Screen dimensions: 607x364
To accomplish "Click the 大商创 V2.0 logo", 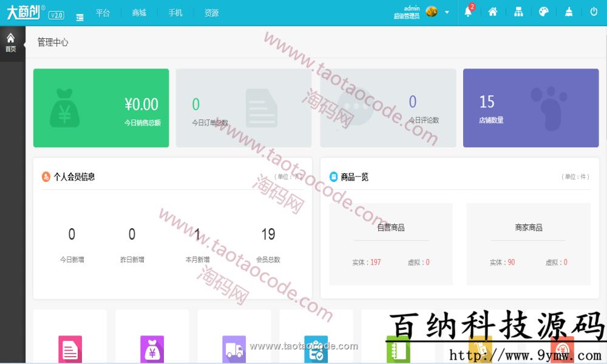I will [x=33, y=11].
